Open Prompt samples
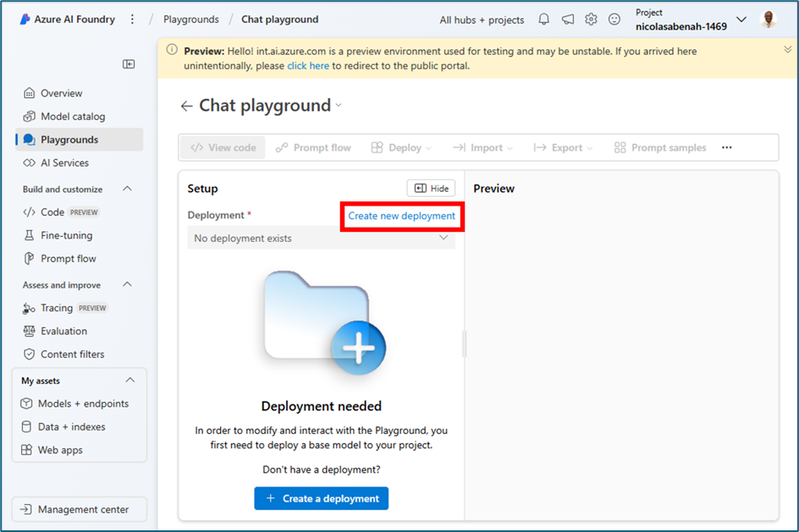The width and height of the screenshot is (799, 532). point(660,148)
